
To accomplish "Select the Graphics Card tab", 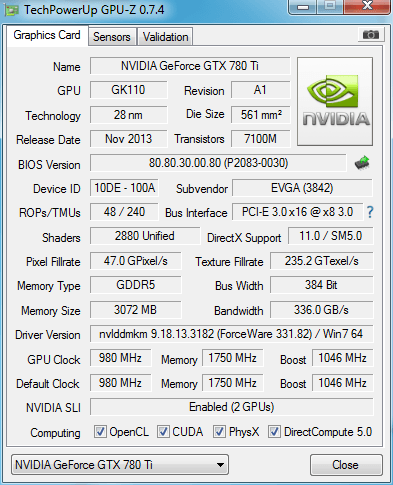I will (x=47, y=35).
